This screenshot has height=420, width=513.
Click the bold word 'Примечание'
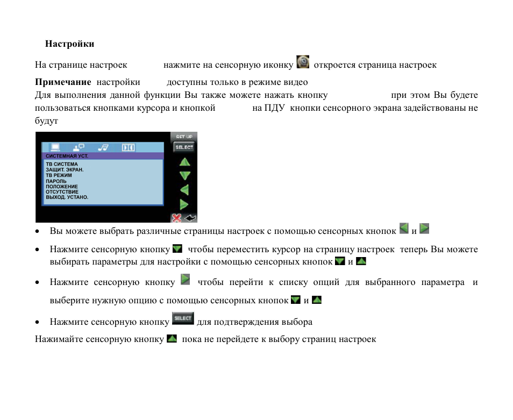click(x=63, y=82)
